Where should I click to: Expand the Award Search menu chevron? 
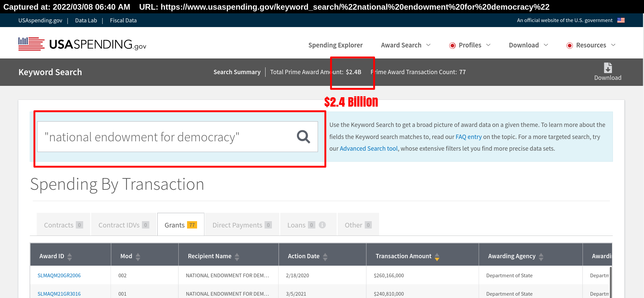[x=429, y=45]
